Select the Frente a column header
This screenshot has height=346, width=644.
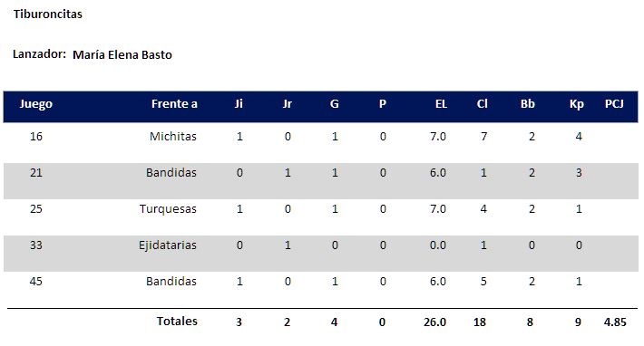[x=174, y=104]
